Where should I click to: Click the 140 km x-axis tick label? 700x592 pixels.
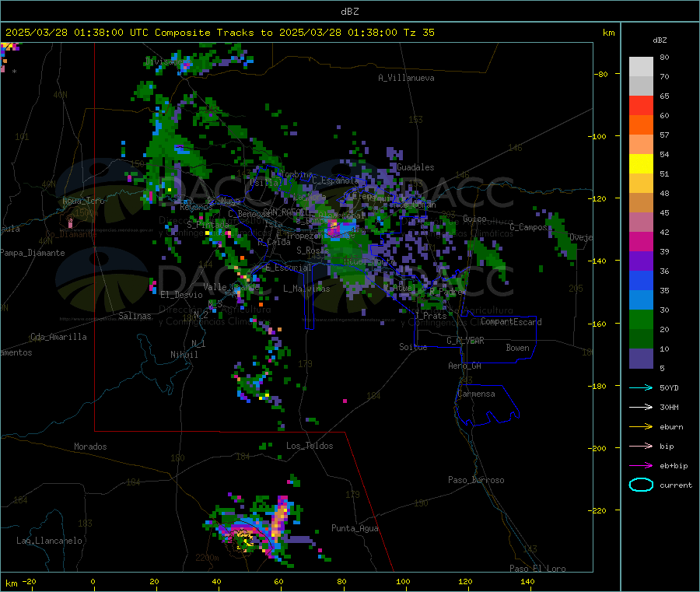coord(527,581)
